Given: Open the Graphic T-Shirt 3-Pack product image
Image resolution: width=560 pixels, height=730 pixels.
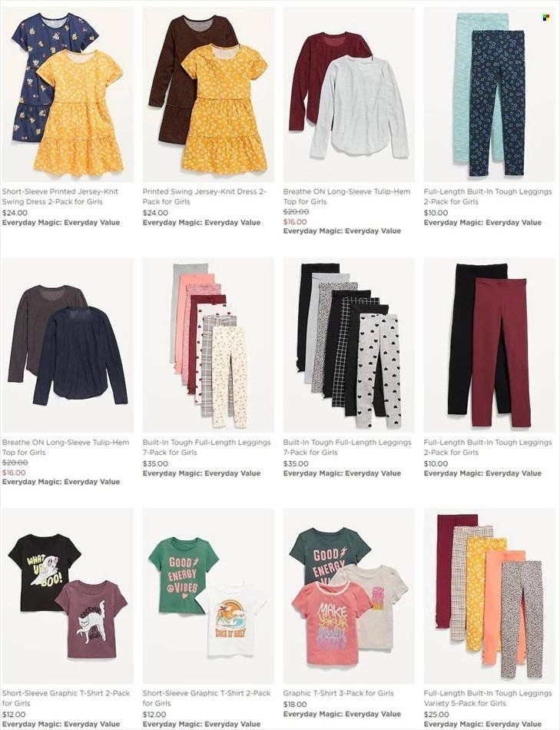Looking at the screenshot, I should pyautogui.click(x=349, y=596).
